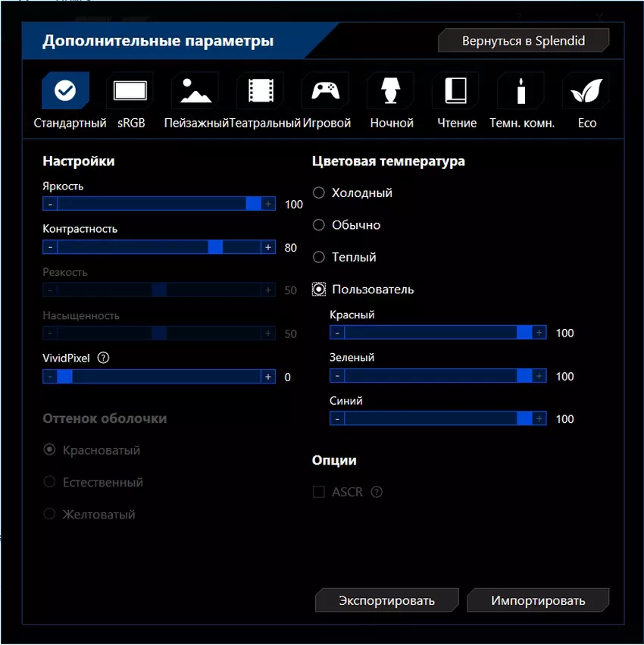
Task: Increase Контрастность with the plus button
Action: tap(267, 247)
